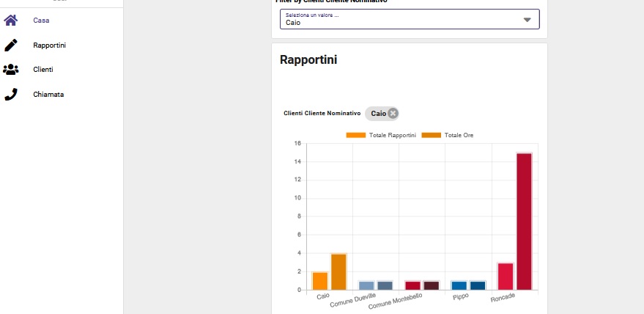Click the Caio chip text
The image size is (644, 314).
tap(378, 113)
